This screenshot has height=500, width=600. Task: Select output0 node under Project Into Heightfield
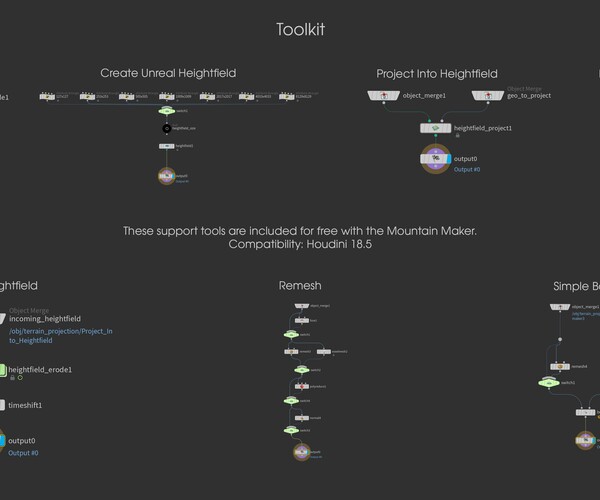coord(435,158)
